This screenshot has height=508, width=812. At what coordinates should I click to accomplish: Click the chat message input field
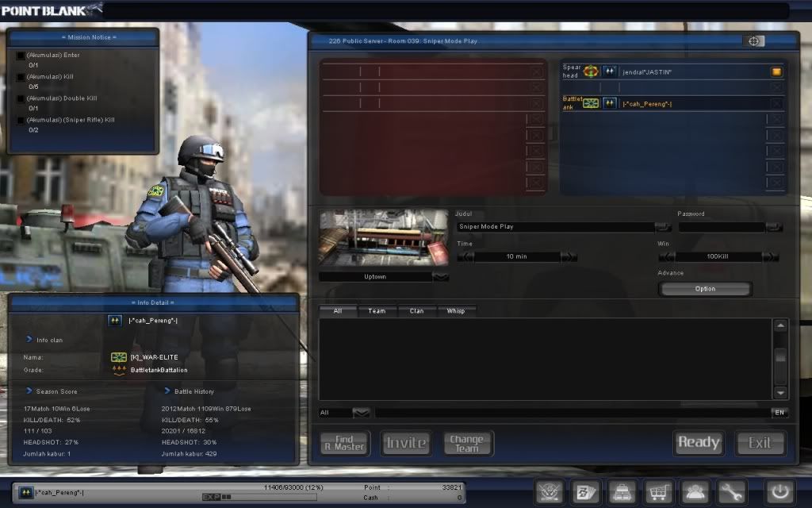click(x=573, y=413)
